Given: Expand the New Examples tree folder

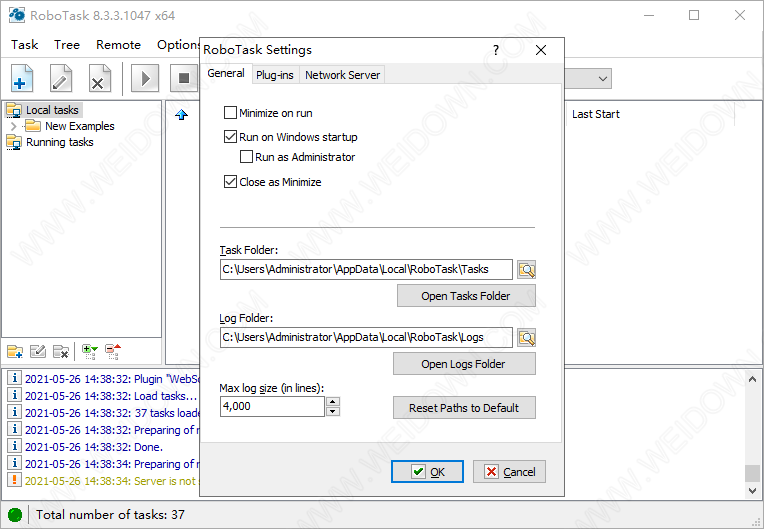Looking at the screenshot, I should pyautogui.click(x=13, y=126).
